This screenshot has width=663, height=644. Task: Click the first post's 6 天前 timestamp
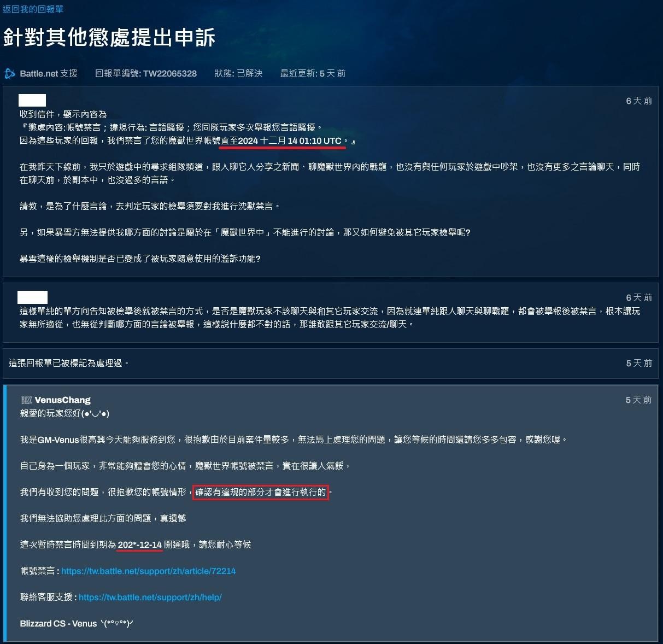click(x=639, y=101)
